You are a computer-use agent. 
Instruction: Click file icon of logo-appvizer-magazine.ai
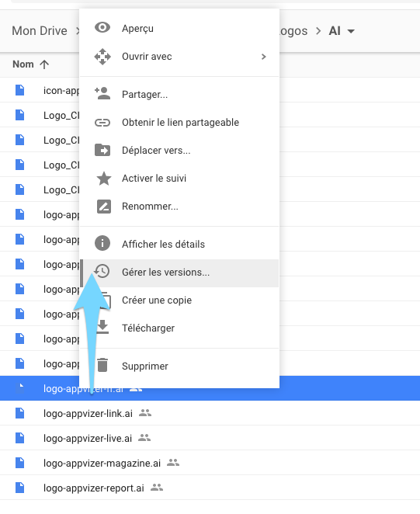pos(20,463)
